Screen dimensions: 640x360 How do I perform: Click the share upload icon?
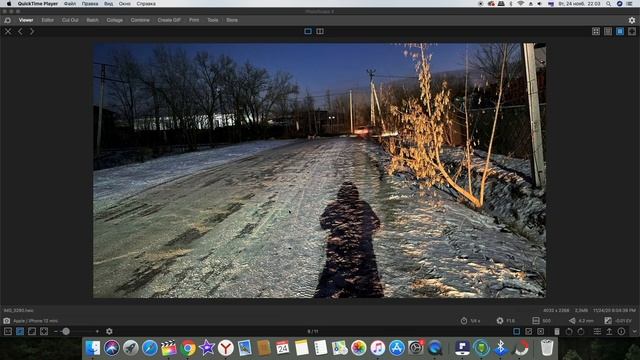click(609, 331)
